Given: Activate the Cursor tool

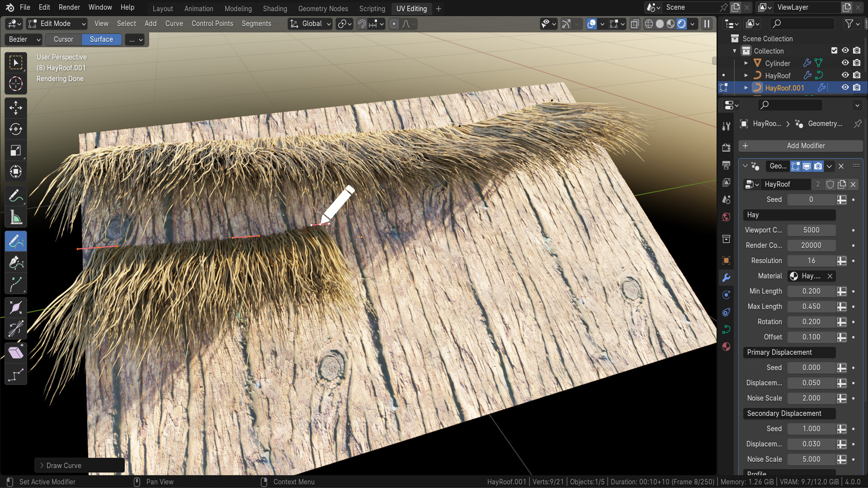Looking at the screenshot, I should click(16, 84).
